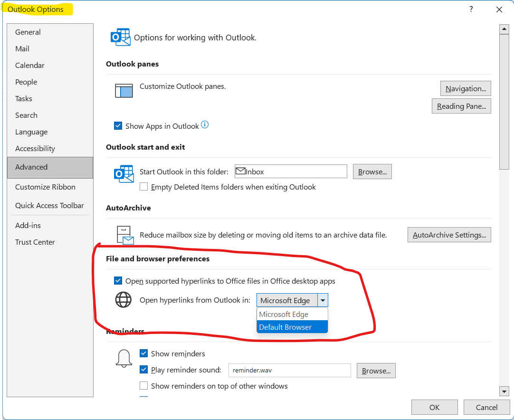The image size is (514, 420).
Task: Click the envelope icon in Inbox field
Action: point(240,171)
